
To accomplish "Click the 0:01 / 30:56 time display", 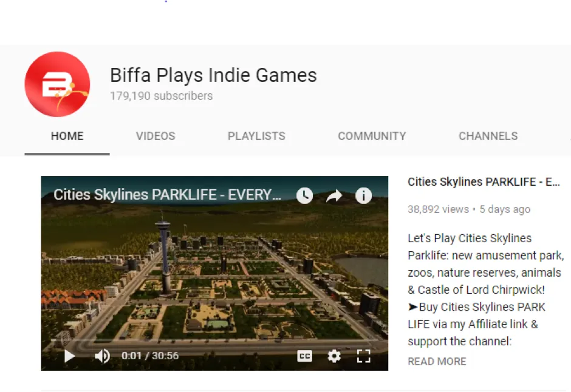I will coord(150,355).
